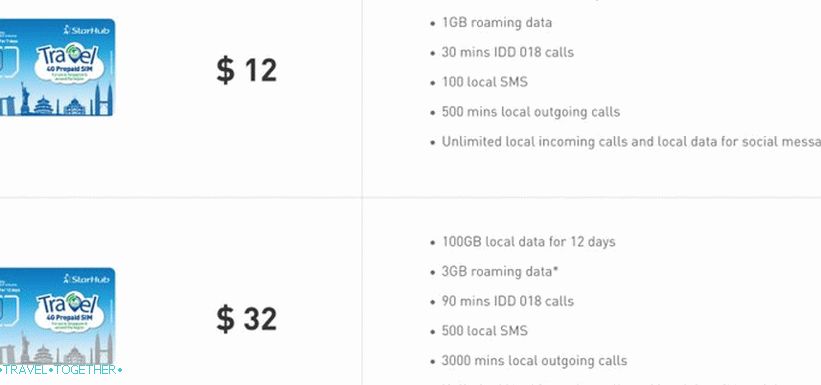The width and height of the screenshot is (821, 385).
Task: Click the 100GB local data for 12 days item
Action: (x=528, y=242)
